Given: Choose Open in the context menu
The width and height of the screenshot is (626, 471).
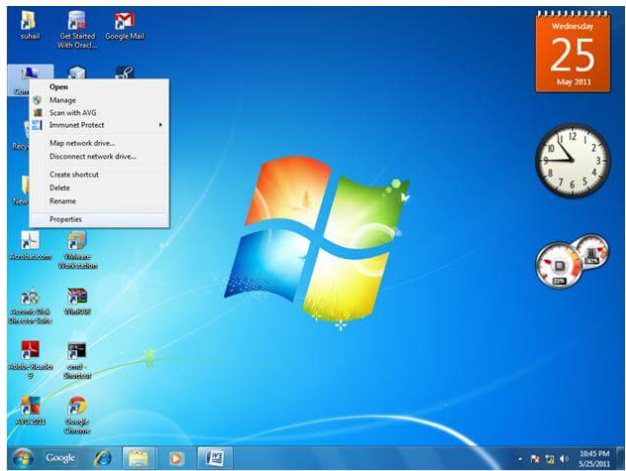Looking at the screenshot, I should pos(99,87).
